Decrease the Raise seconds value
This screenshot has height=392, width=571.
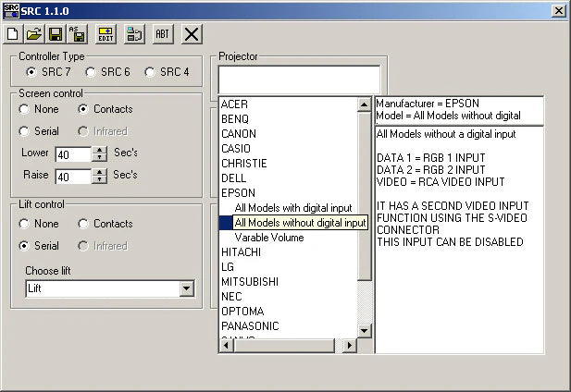(99, 179)
